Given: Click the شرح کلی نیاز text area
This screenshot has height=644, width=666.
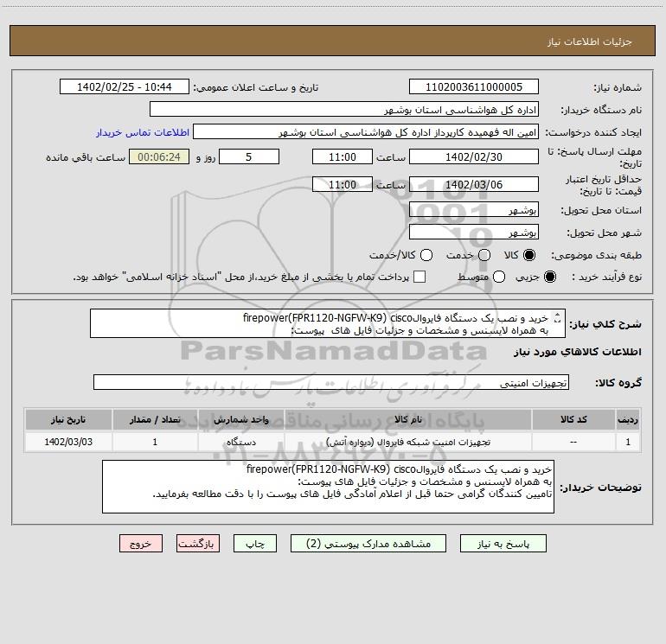Looking at the screenshot, I should [328, 324].
